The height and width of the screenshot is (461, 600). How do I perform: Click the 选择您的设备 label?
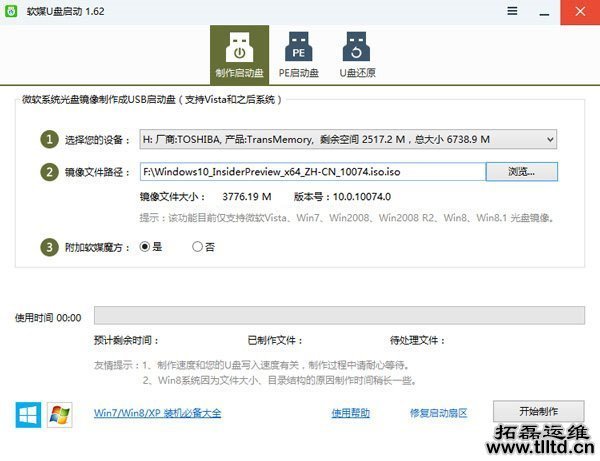coord(97,140)
